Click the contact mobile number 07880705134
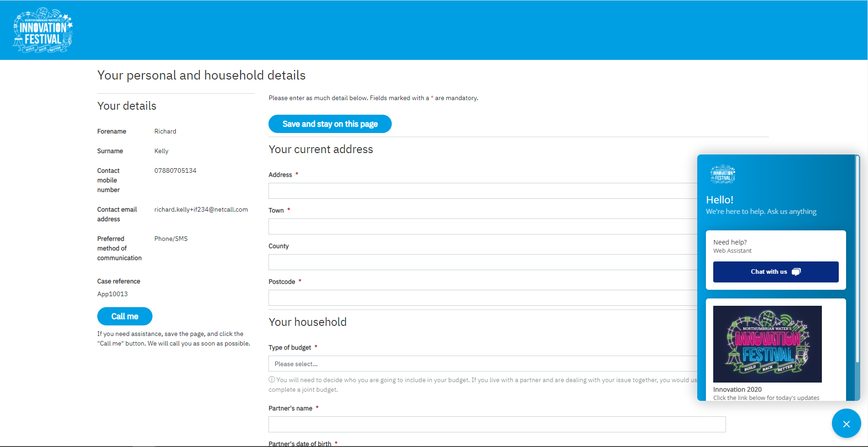 tap(175, 171)
